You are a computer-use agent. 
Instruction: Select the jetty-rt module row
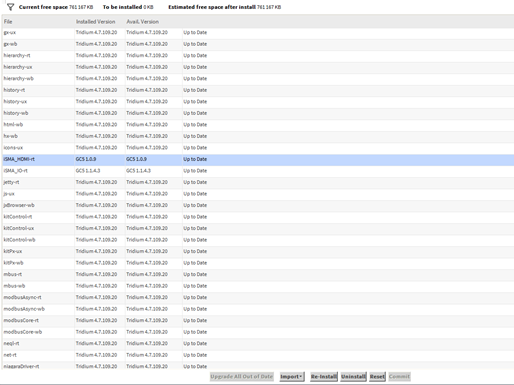tap(258, 182)
